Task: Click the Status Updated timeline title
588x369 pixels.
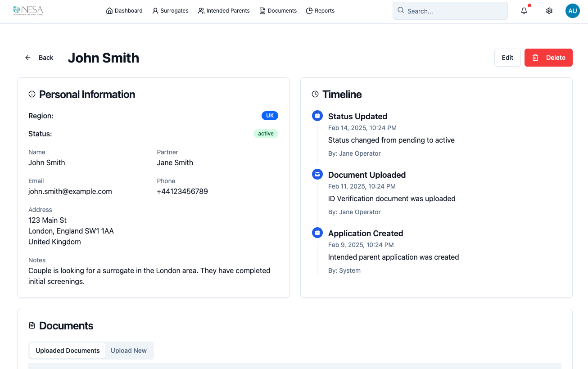Action: [x=357, y=116]
